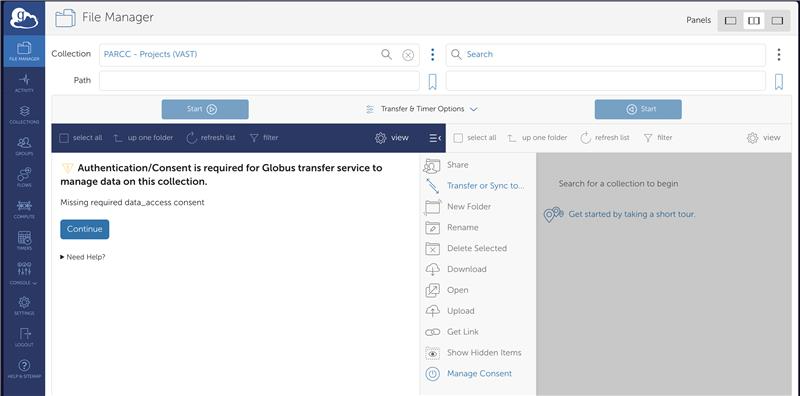Toggle Show Hidden Items
Screen dimensions: 800x396
[x=473, y=353]
